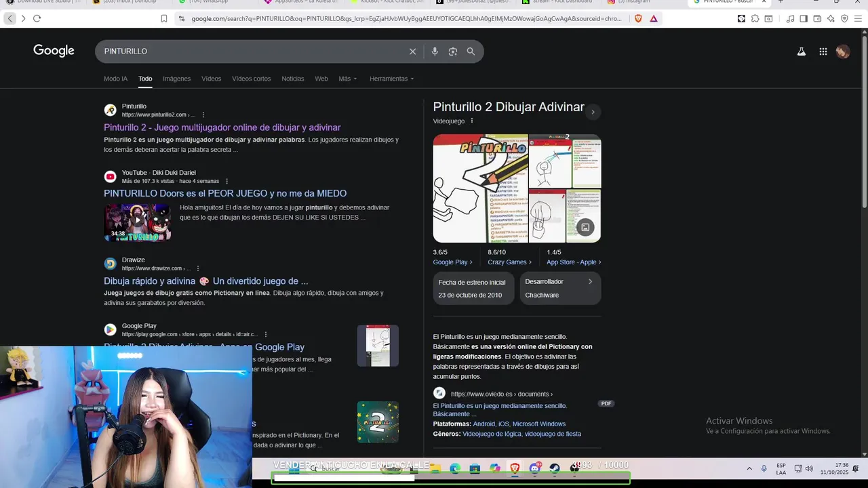
Task: Select the Todo results tab
Action: [x=145, y=79]
